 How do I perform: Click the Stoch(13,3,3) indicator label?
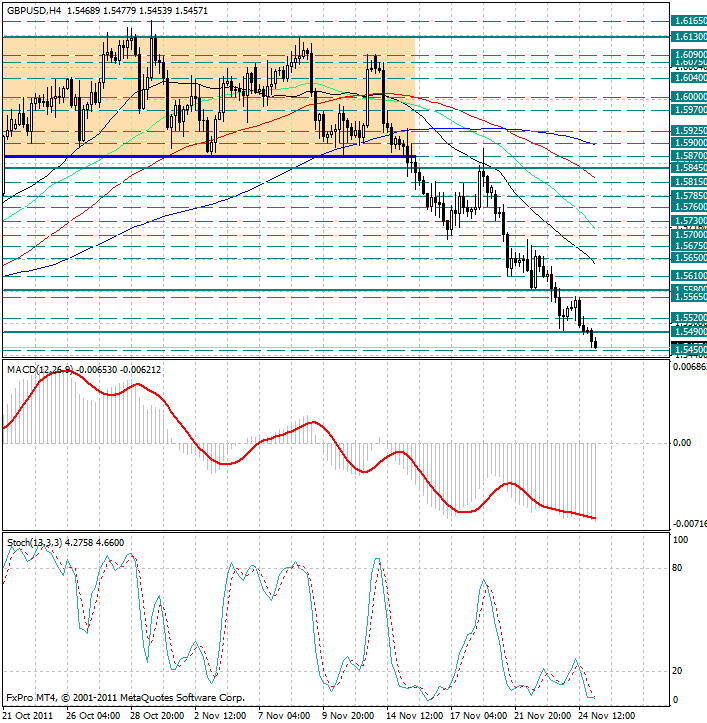33,542
